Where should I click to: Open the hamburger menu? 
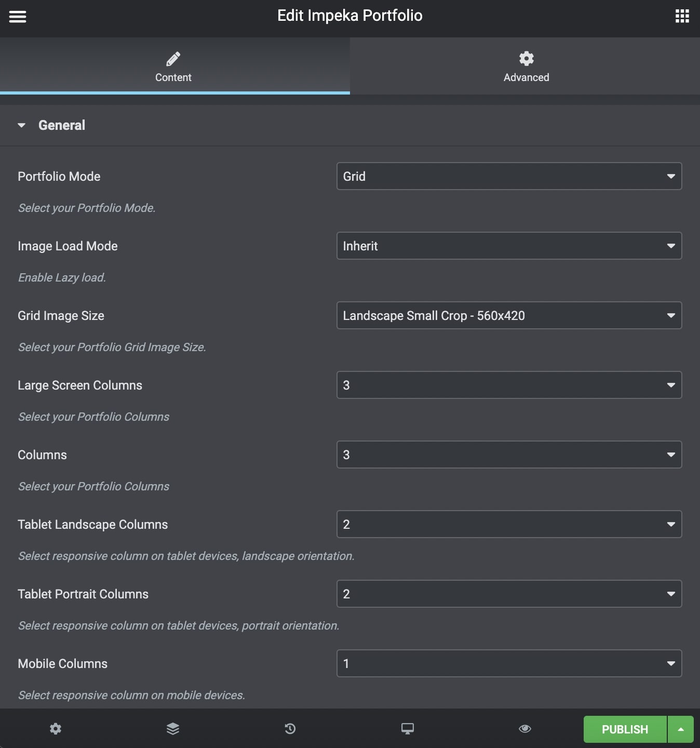click(x=18, y=17)
